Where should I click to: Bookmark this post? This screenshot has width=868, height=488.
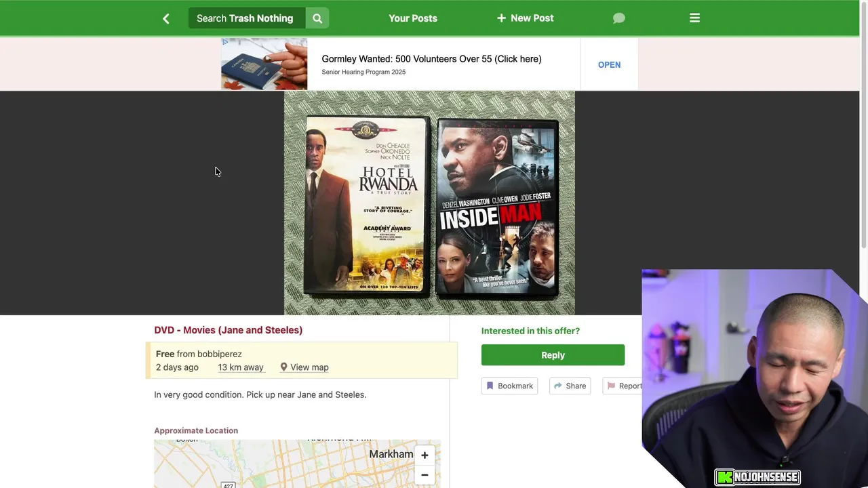click(x=509, y=386)
